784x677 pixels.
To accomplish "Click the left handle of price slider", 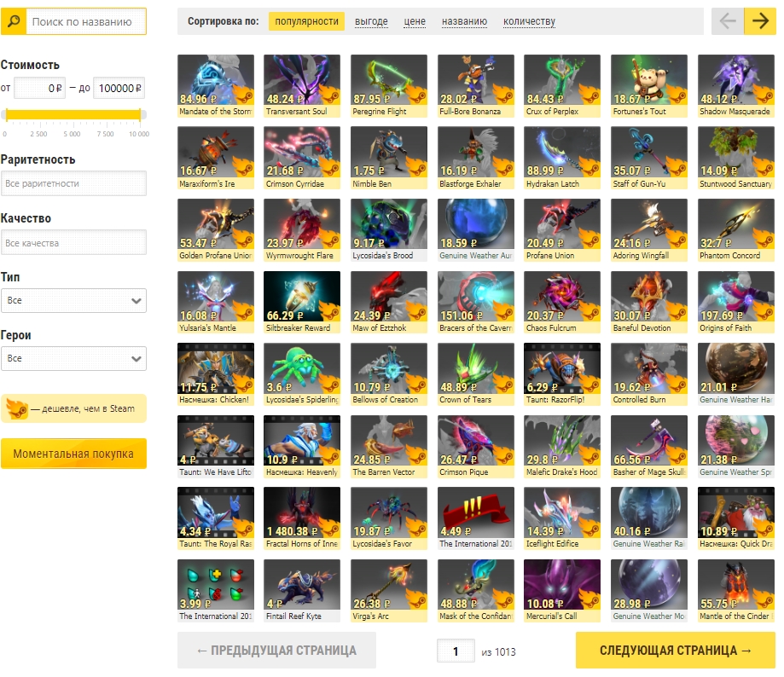I will 6,114.
